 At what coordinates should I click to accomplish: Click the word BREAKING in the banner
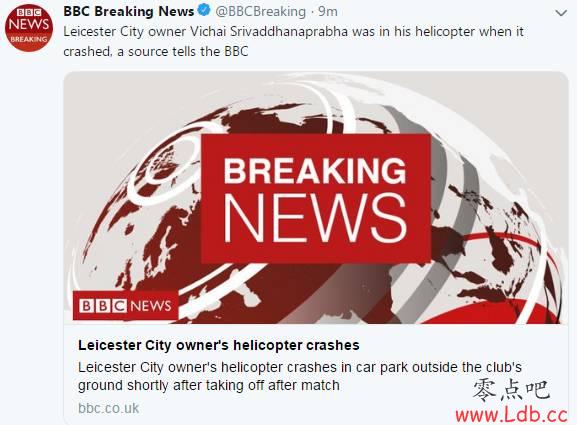(x=315, y=170)
